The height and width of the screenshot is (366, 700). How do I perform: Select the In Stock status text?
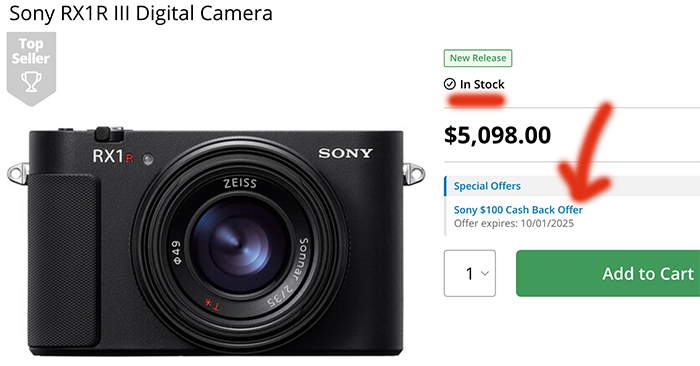[482, 84]
